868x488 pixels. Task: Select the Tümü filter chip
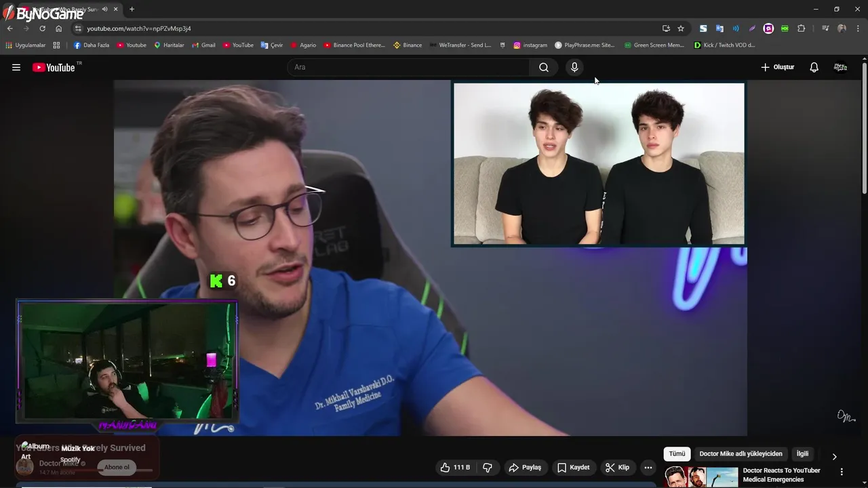click(677, 453)
